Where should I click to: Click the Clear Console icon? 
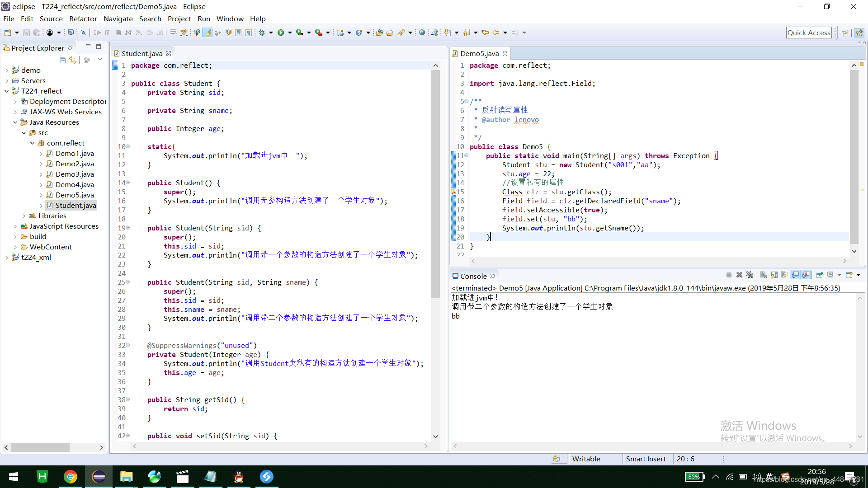[764, 275]
